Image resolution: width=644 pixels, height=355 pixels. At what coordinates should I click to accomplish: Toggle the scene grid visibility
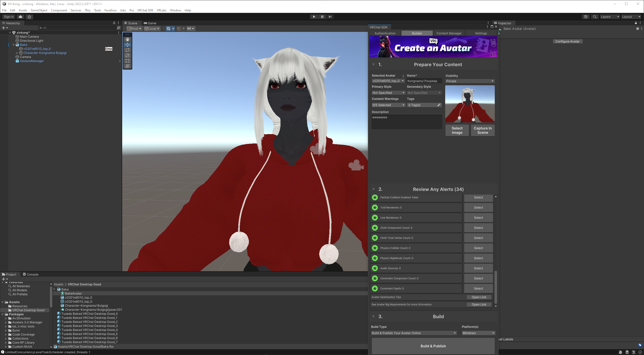[168, 29]
